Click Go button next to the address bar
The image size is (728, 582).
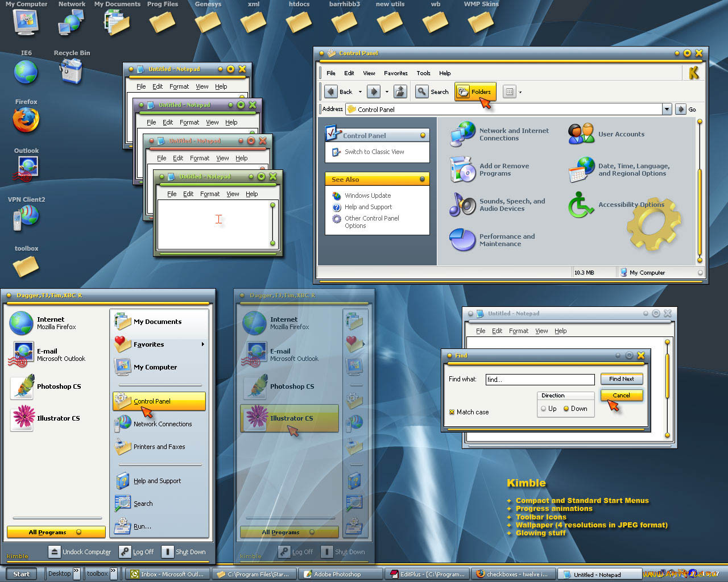686,109
